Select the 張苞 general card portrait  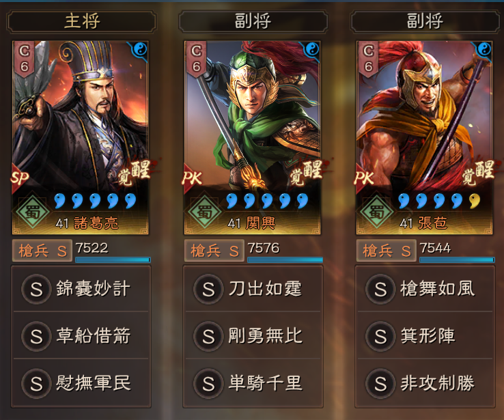[x=424, y=137]
